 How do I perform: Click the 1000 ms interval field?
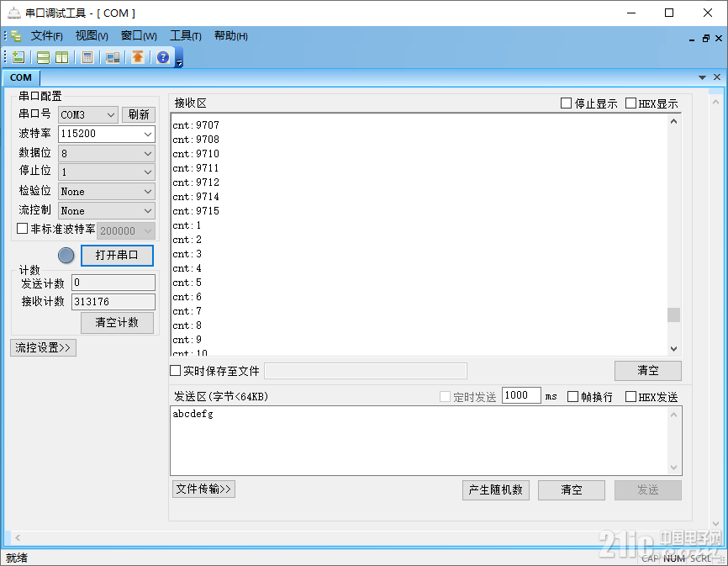pyautogui.click(x=521, y=395)
